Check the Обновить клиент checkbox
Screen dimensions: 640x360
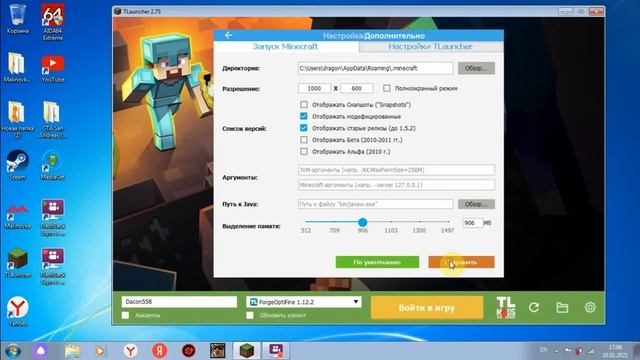tap(250, 315)
